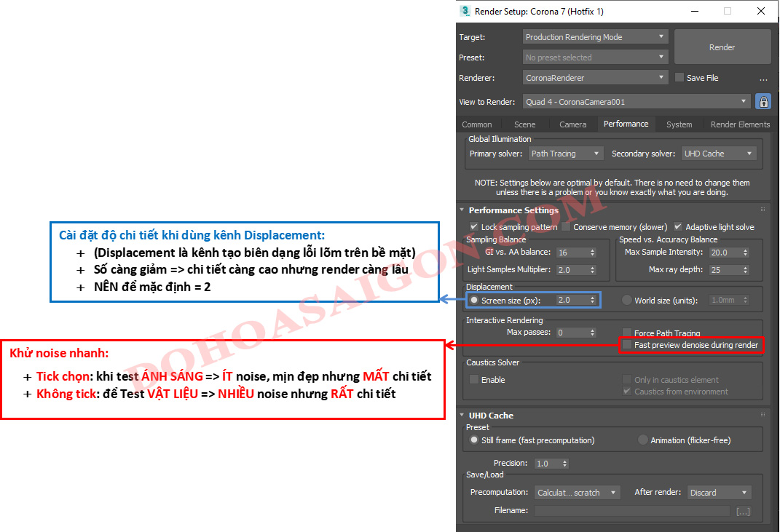
Task: Click the Render button
Action: click(x=722, y=46)
